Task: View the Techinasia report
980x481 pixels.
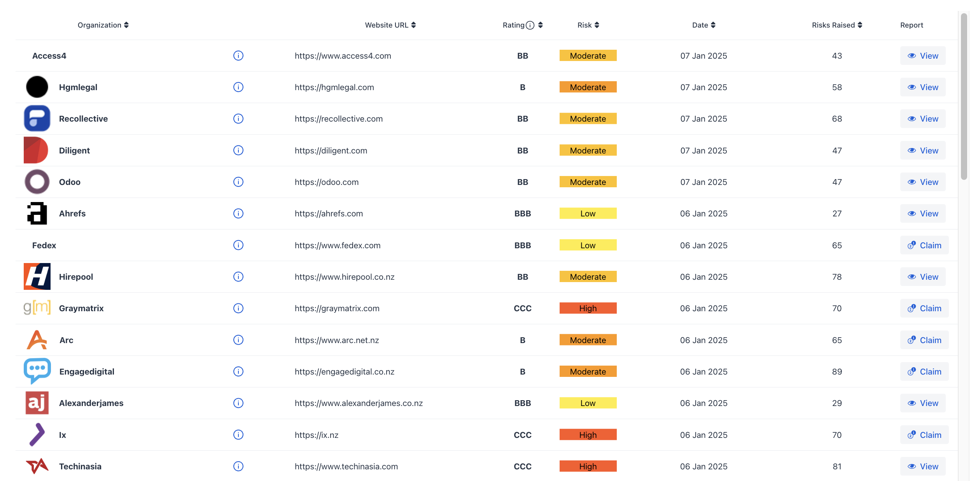Action: pos(923,466)
